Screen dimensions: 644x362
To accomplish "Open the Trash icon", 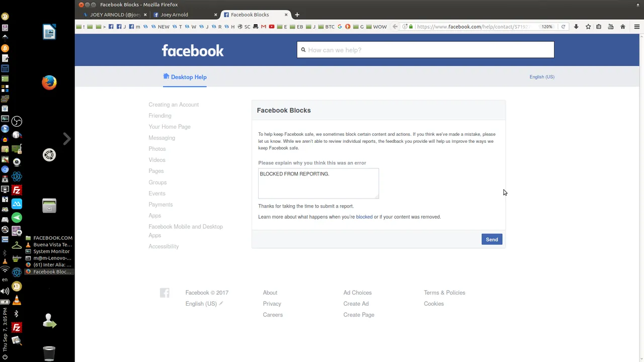I will tap(49, 353).
